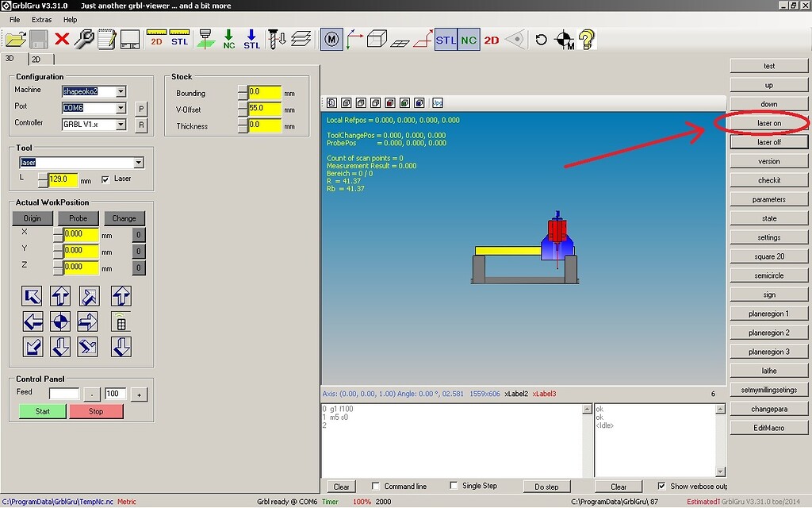The height and width of the screenshot is (508, 812).
Task: Click the blue STL import arrow icon
Action: tap(252, 38)
